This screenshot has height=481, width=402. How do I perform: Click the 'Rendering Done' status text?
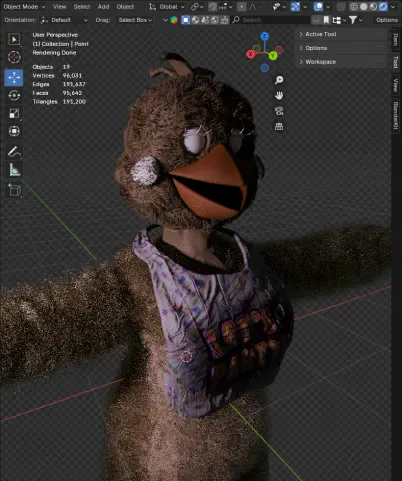(54, 53)
